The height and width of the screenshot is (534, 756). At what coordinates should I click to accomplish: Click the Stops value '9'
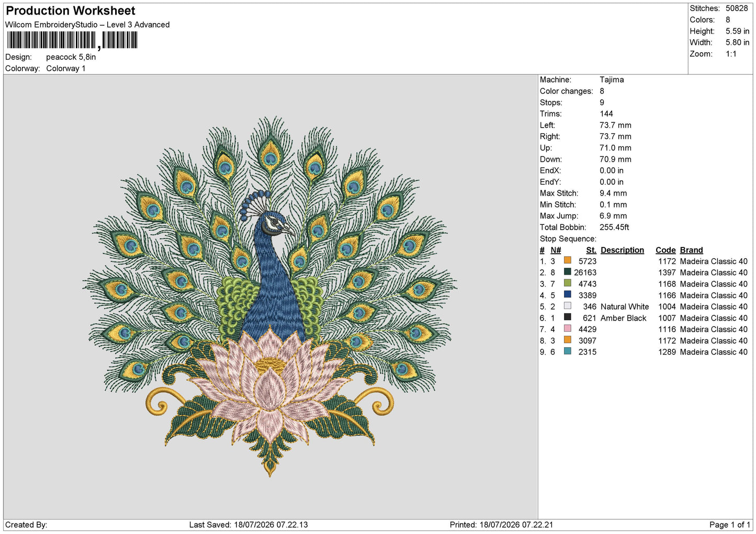[x=602, y=103]
